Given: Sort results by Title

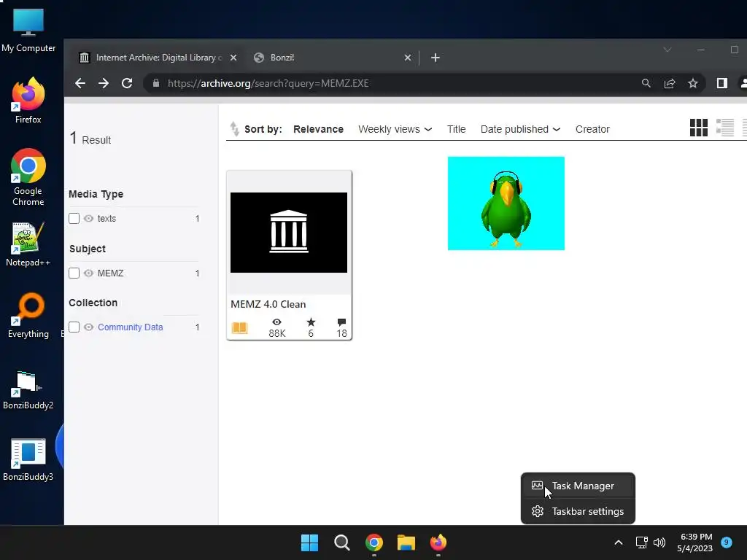Looking at the screenshot, I should (457, 130).
